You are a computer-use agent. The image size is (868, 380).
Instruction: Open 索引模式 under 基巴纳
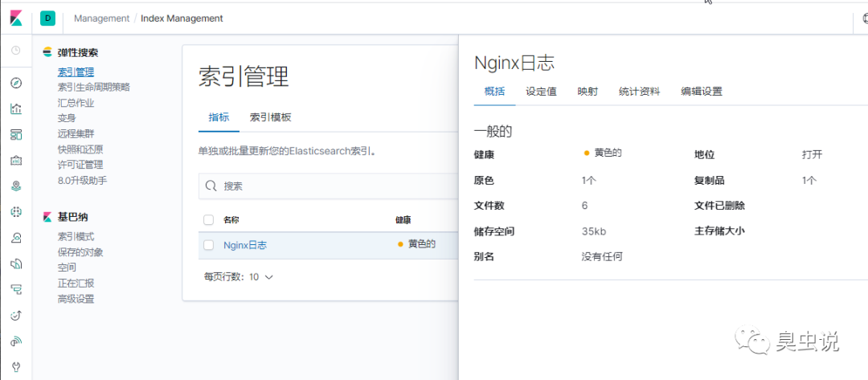click(x=76, y=237)
